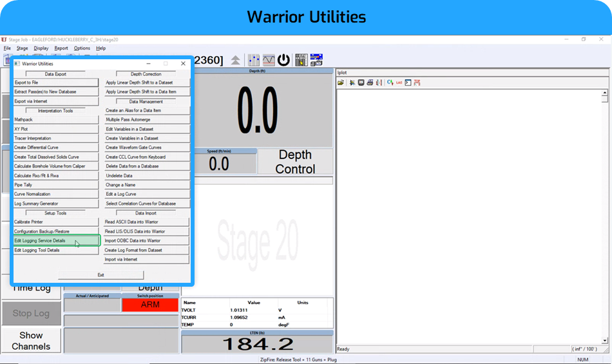Click the Stage Job application icon in title bar
The image size is (612, 364).
point(4,39)
